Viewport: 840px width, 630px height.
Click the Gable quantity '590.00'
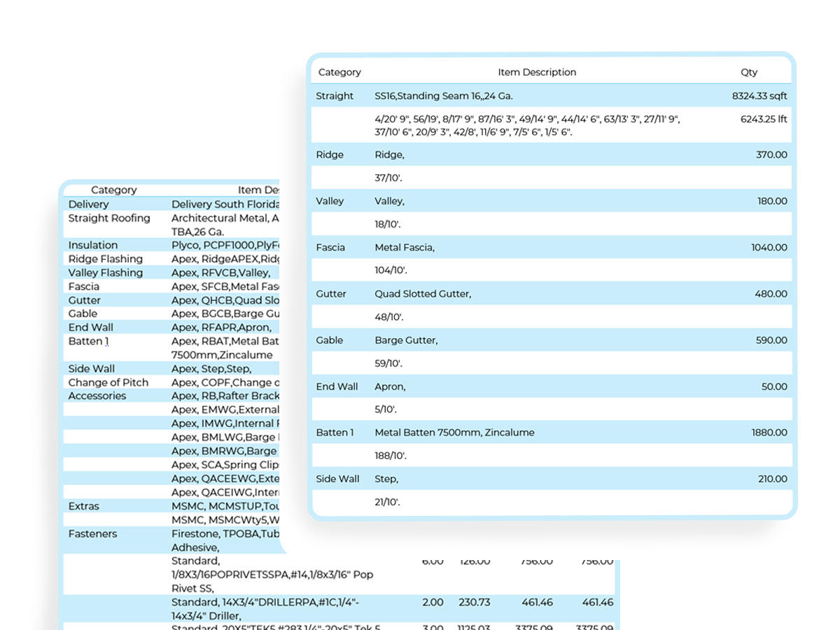(x=771, y=340)
